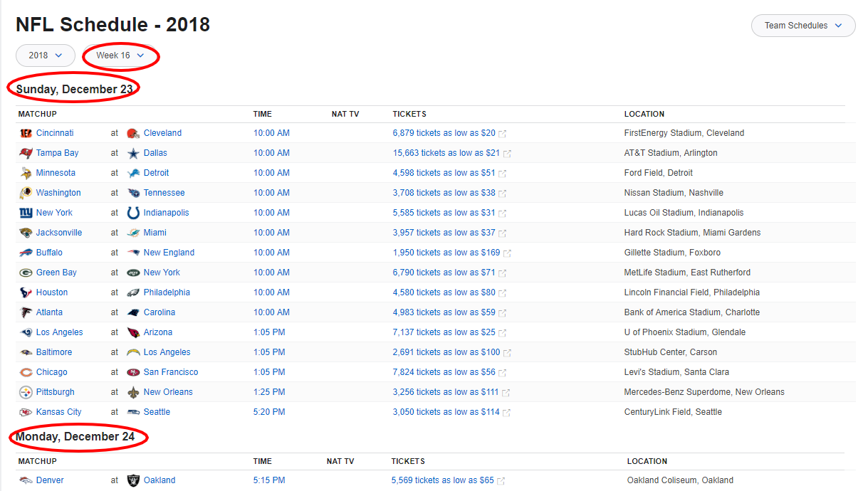Click the Cincinnati Bengals logo
The height and width of the screenshot is (491, 868).
[x=26, y=133]
